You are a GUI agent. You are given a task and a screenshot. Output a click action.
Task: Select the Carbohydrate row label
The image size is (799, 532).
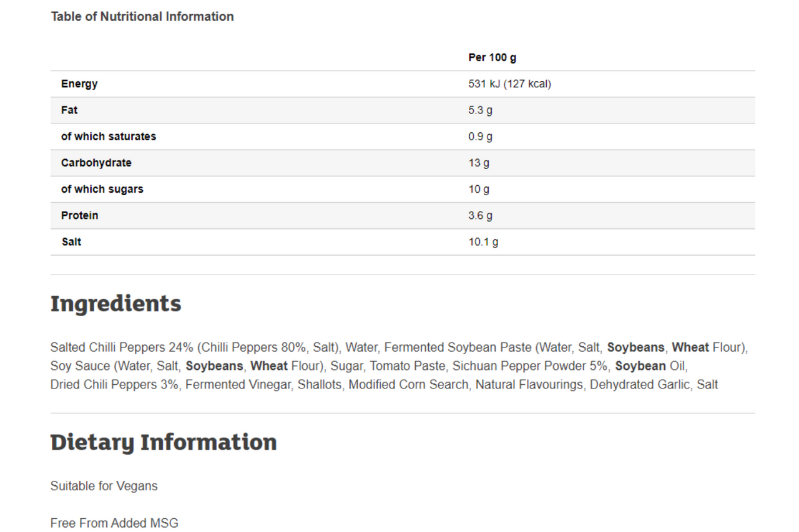pyautogui.click(x=96, y=163)
